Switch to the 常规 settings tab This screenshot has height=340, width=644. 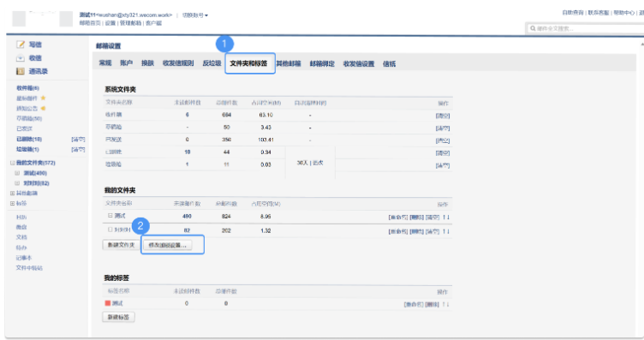(105, 63)
